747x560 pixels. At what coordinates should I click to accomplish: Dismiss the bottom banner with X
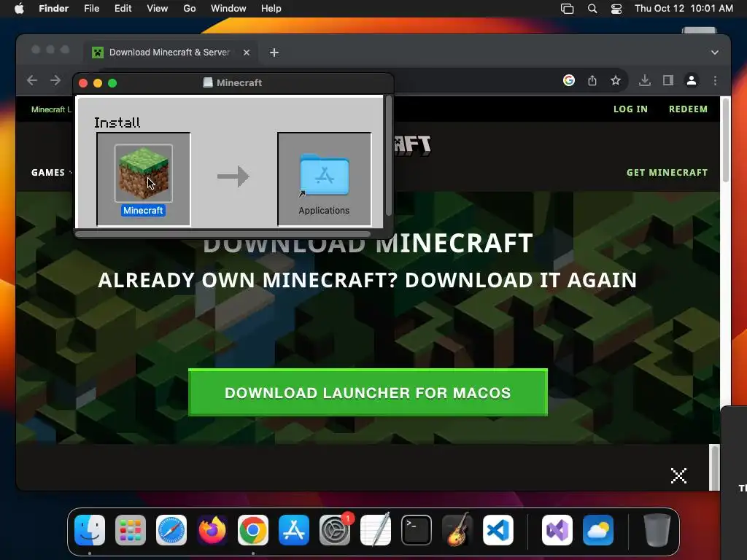(x=678, y=475)
